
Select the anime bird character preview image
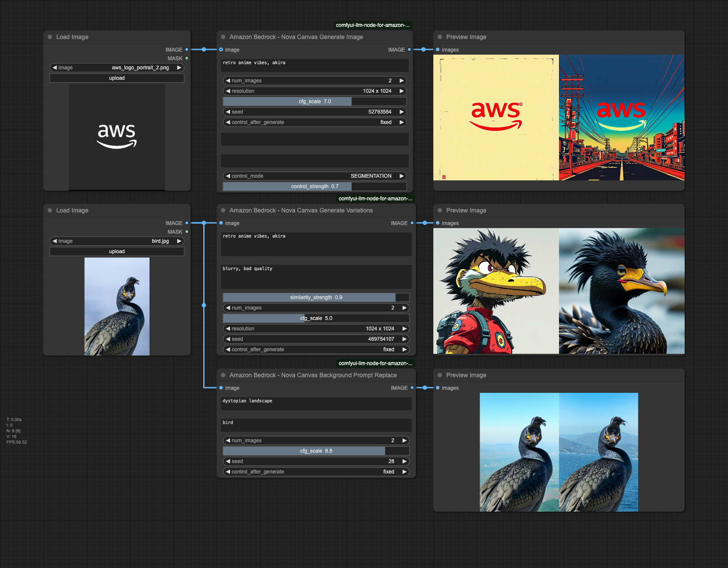496,291
